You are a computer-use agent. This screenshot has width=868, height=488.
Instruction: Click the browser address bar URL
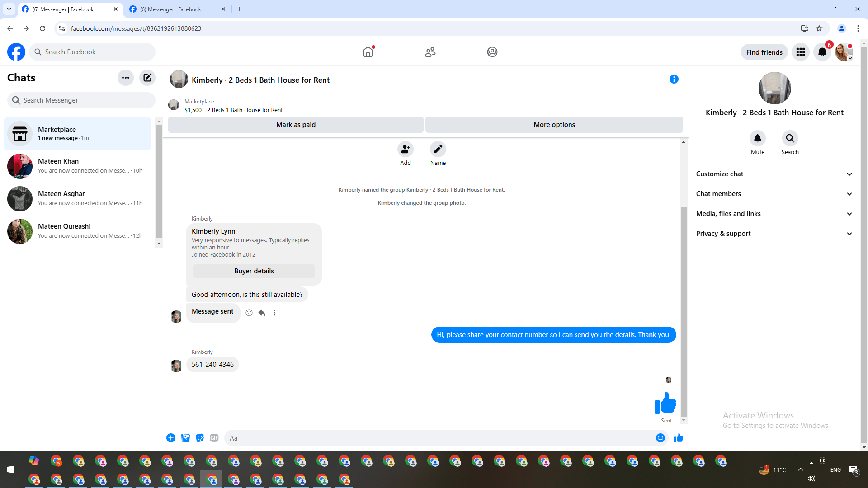tap(136, 28)
